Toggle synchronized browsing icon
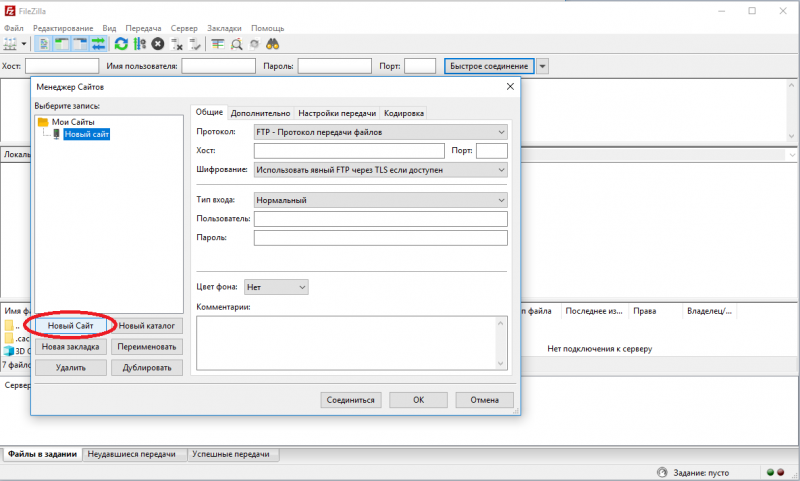The width and height of the screenshot is (800, 481). (254, 44)
